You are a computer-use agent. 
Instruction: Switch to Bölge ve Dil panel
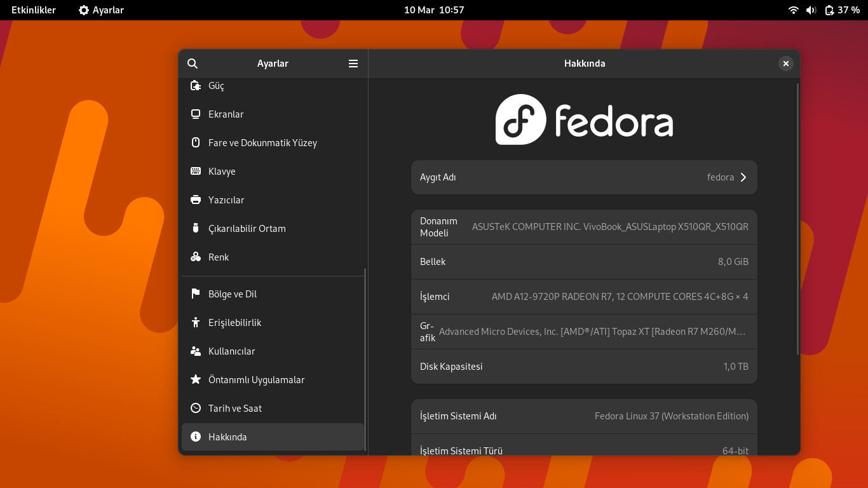click(273, 294)
